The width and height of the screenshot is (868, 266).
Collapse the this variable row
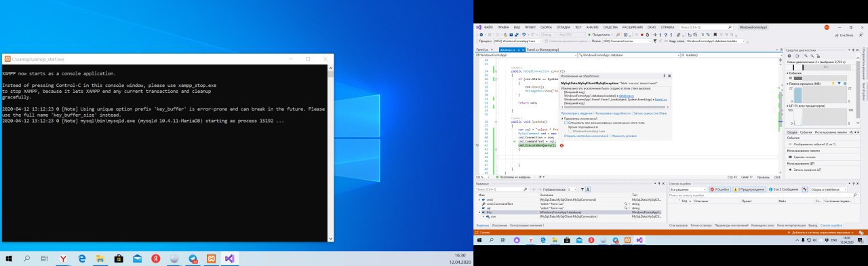[480, 212]
